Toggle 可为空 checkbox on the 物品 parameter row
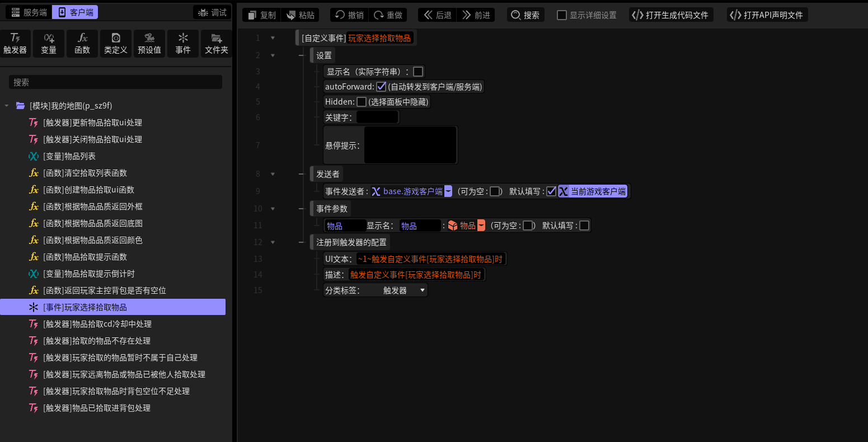Image resolution: width=868 pixels, height=442 pixels. tap(527, 225)
